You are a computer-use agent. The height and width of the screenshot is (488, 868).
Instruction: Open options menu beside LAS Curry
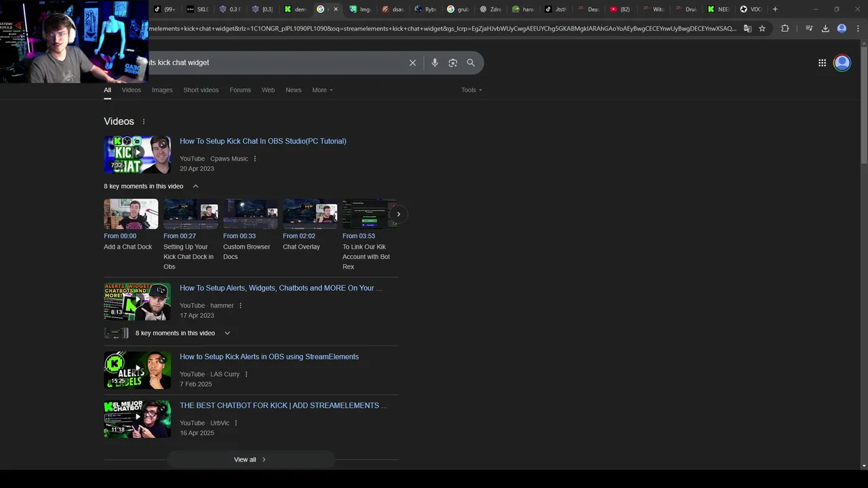[246, 374]
